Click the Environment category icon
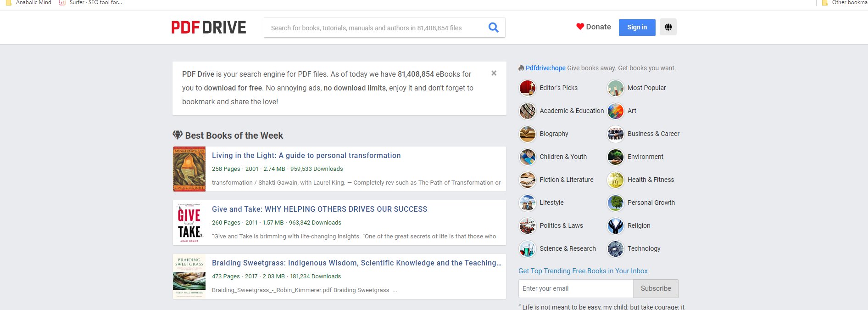 [x=616, y=157]
